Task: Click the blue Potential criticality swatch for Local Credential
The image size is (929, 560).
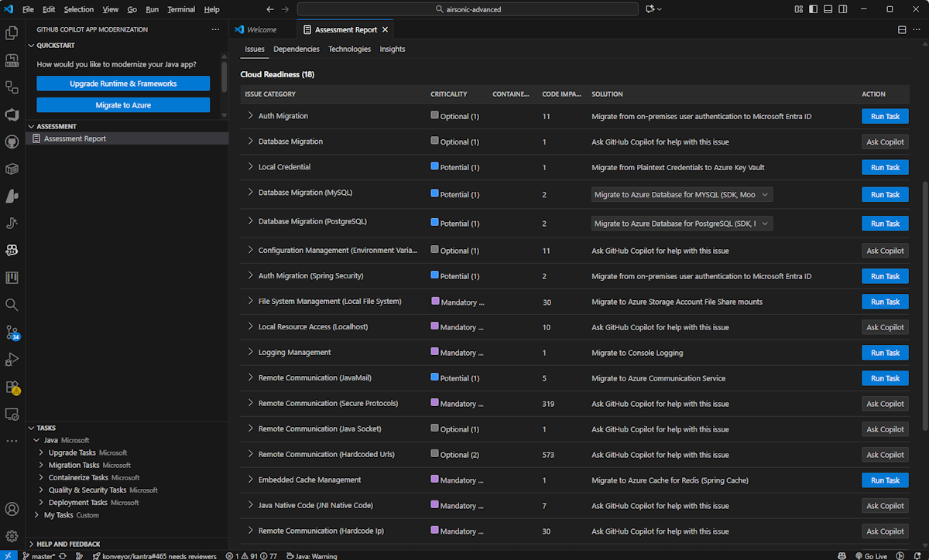Action: [434, 167]
